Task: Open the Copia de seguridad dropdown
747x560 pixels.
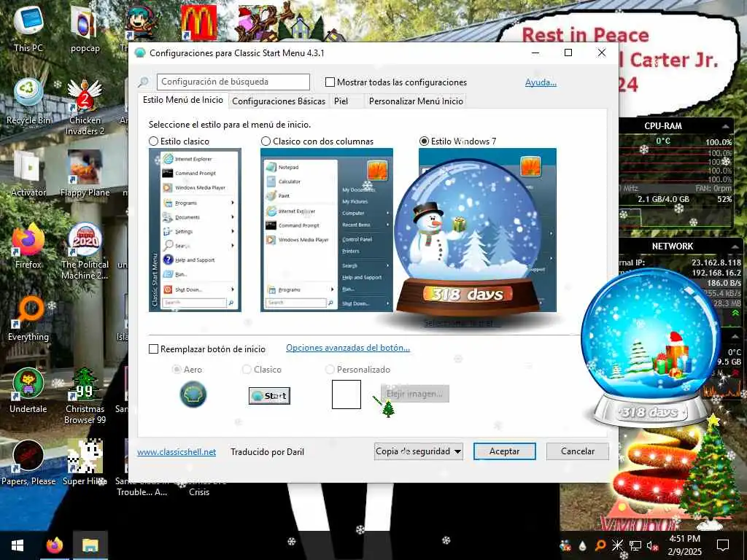Action: click(418, 451)
